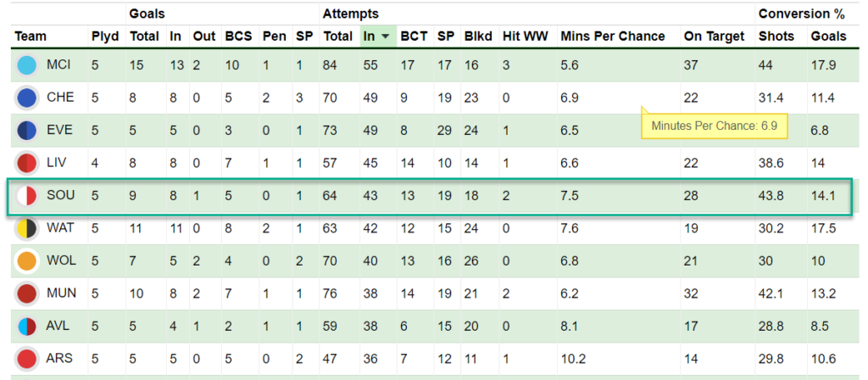The image size is (868, 380).
Task: Click the Minutes Per Chance tooltip
Action: [714, 126]
